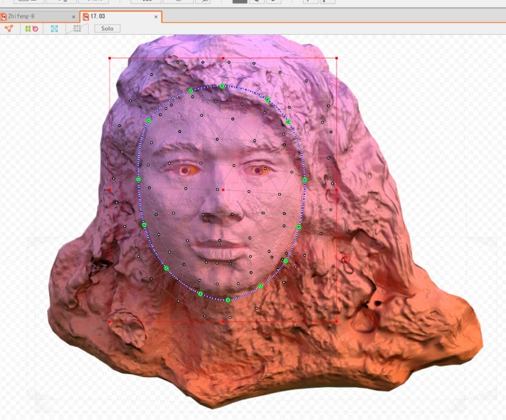Image resolution: width=506 pixels, height=420 pixels.
Task: Click the dark grid overlay icon
Action: click(77, 28)
